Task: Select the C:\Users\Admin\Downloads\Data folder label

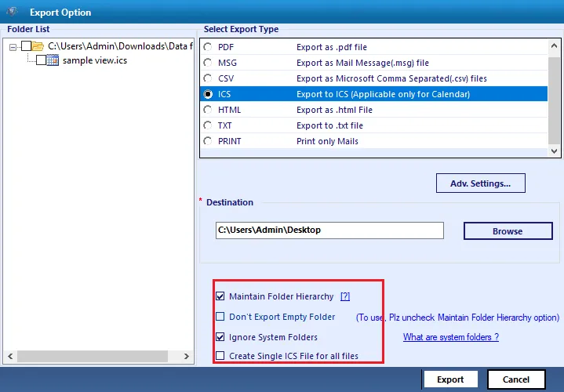Action: 120,46
